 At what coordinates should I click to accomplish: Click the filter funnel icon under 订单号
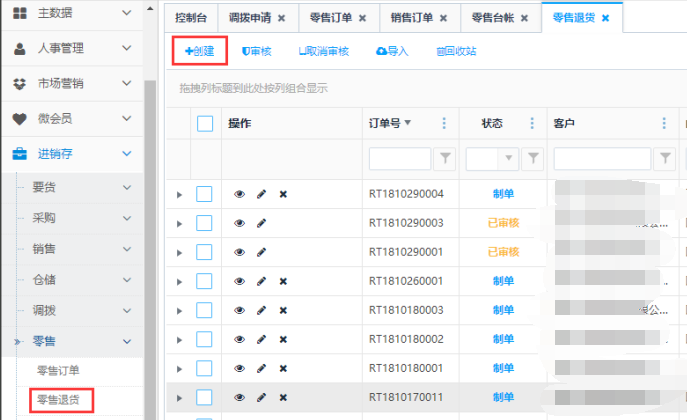[x=445, y=158]
